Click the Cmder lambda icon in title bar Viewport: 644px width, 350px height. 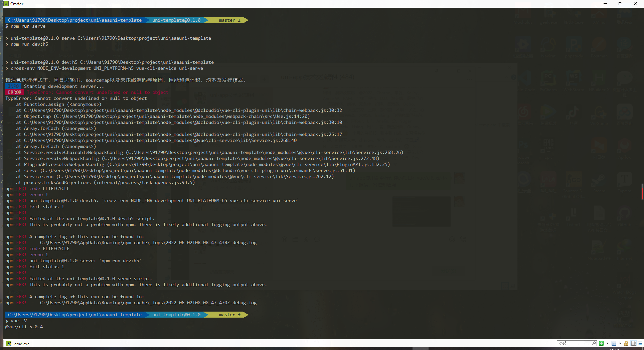tap(6, 4)
